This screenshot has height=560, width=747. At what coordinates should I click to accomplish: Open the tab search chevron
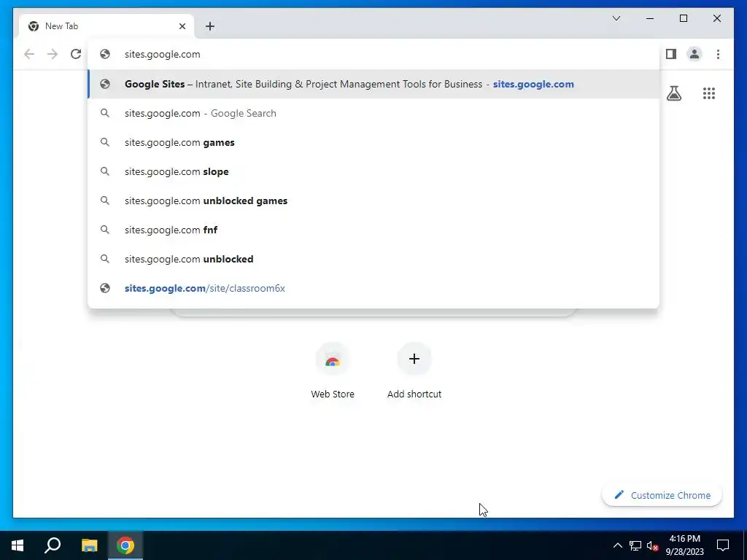tap(616, 18)
